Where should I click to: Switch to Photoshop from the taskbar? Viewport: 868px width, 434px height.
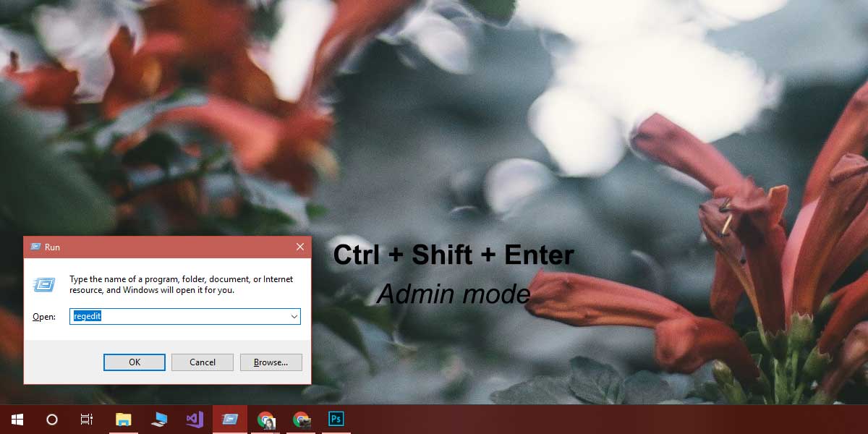click(x=336, y=419)
